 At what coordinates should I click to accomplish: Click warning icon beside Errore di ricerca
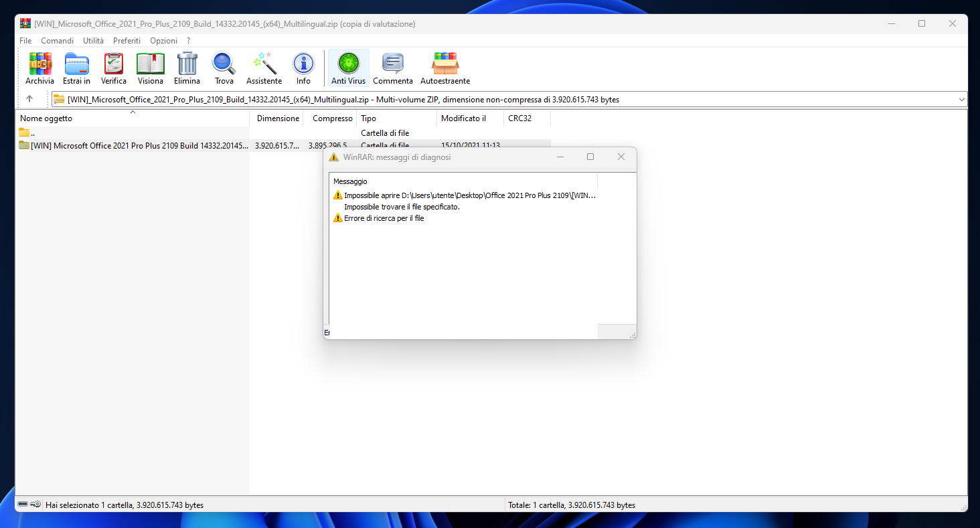pyautogui.click(x=338, y=218)
